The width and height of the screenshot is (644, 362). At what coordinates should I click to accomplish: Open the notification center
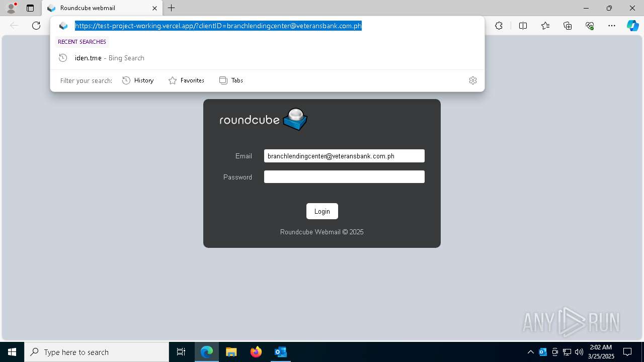coord(627,352)
